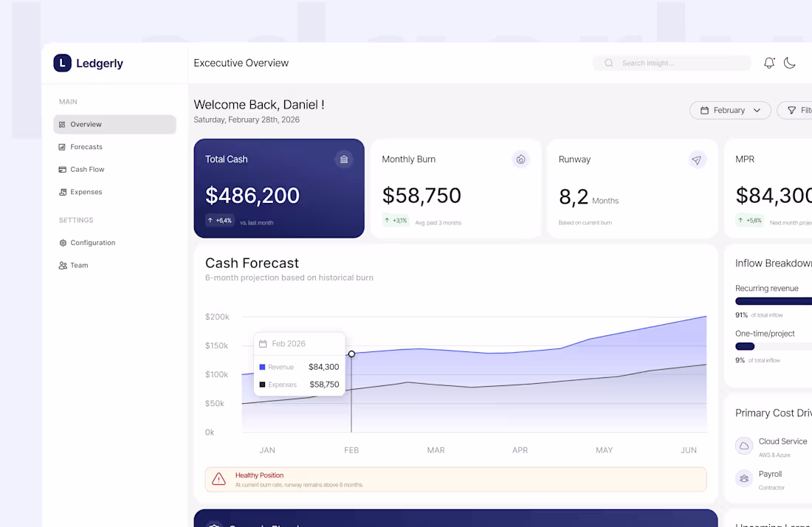Click the Search insight input field
Screen dimensions: 812x527
click(672, 63)
